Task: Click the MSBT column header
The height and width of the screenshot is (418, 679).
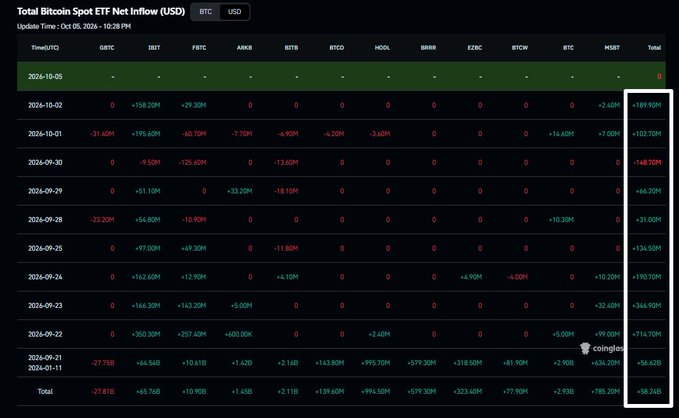Action: click(612, 48)
